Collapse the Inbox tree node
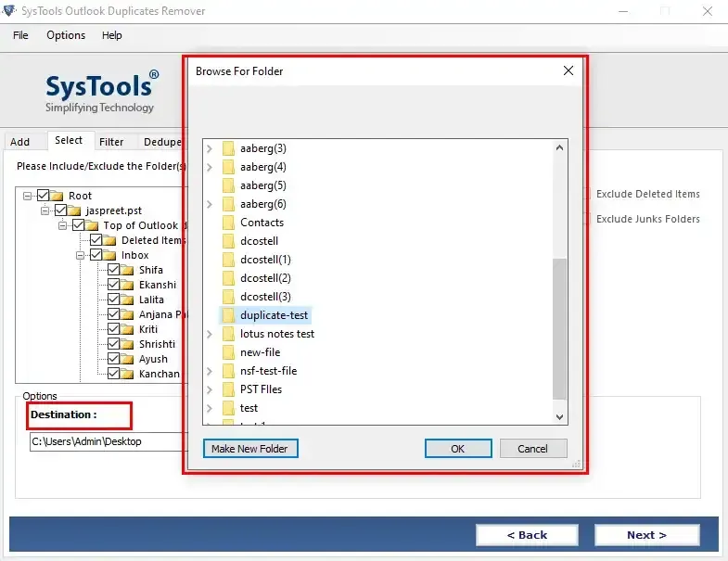The height and width of the screenshot is (561, 728). (x=80, y=255)
